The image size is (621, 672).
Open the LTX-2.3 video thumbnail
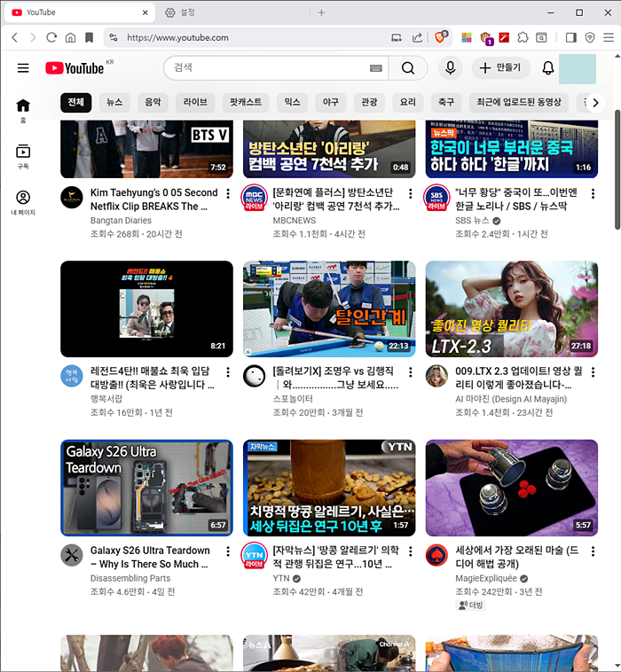coord(512,309)
